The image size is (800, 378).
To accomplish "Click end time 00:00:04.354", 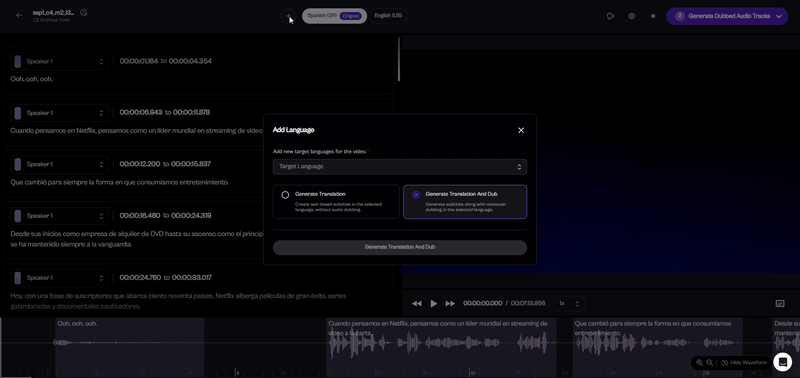I will 190,61.
